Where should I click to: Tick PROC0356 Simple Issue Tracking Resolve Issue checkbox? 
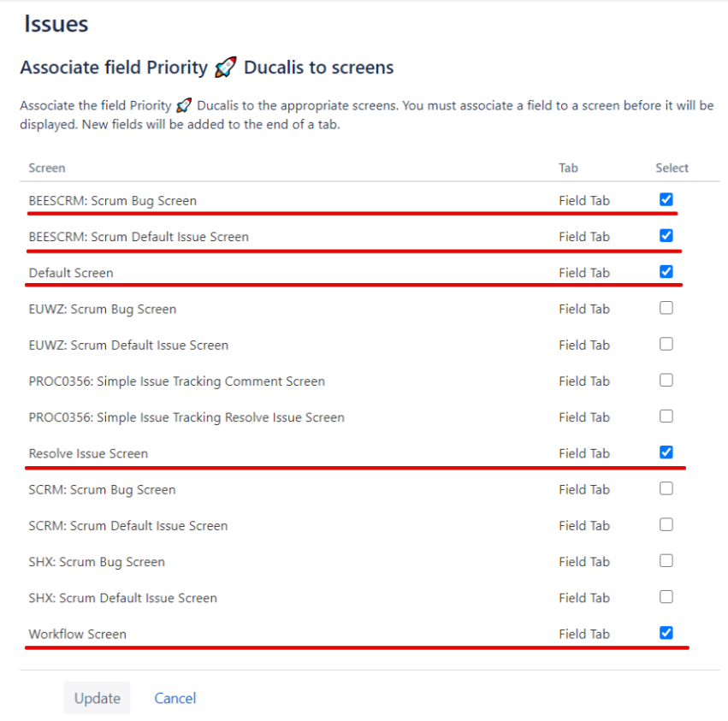[x=666, y=417]
